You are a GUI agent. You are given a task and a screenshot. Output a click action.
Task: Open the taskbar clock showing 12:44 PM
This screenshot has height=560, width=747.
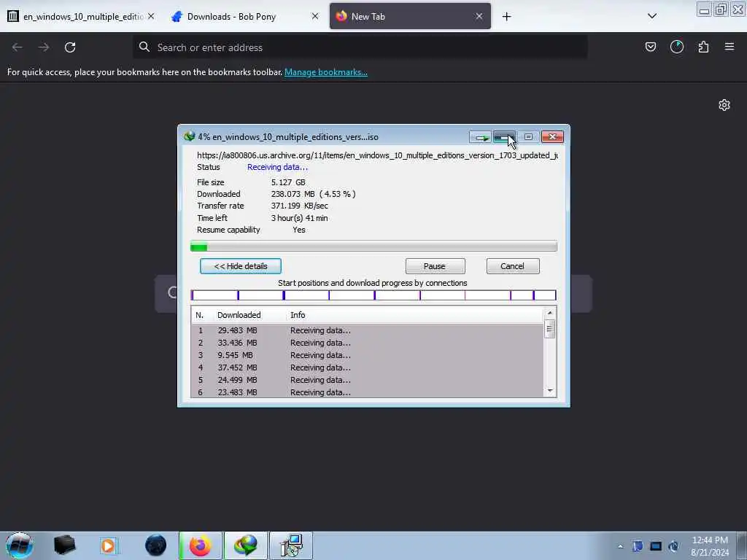(710, 546)
